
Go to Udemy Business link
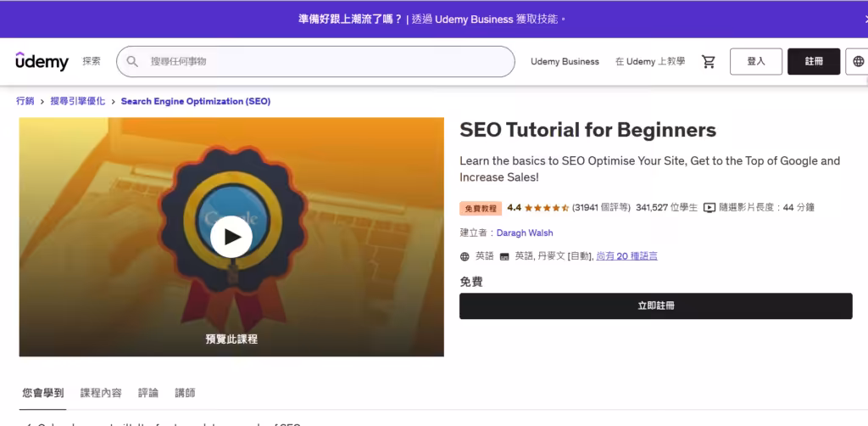pyautogui.click(x=565, y=61)
